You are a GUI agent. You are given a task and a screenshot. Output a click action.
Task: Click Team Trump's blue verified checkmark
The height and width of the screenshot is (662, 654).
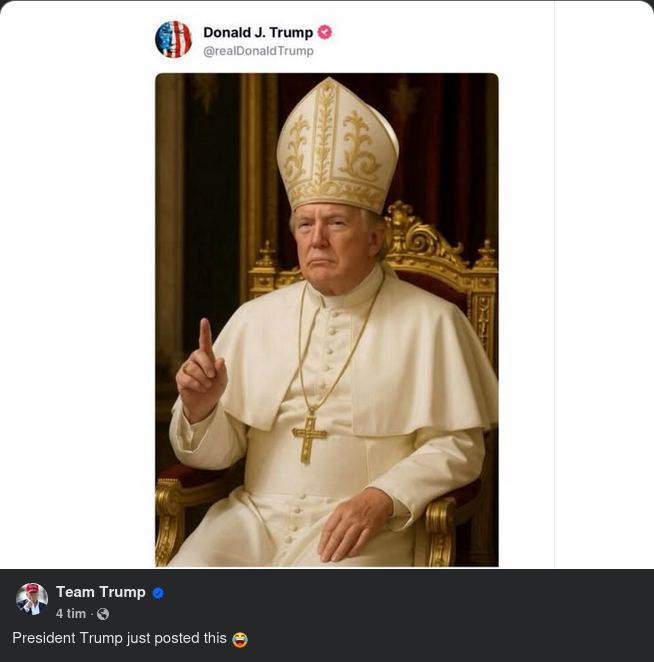pos(158,592)
